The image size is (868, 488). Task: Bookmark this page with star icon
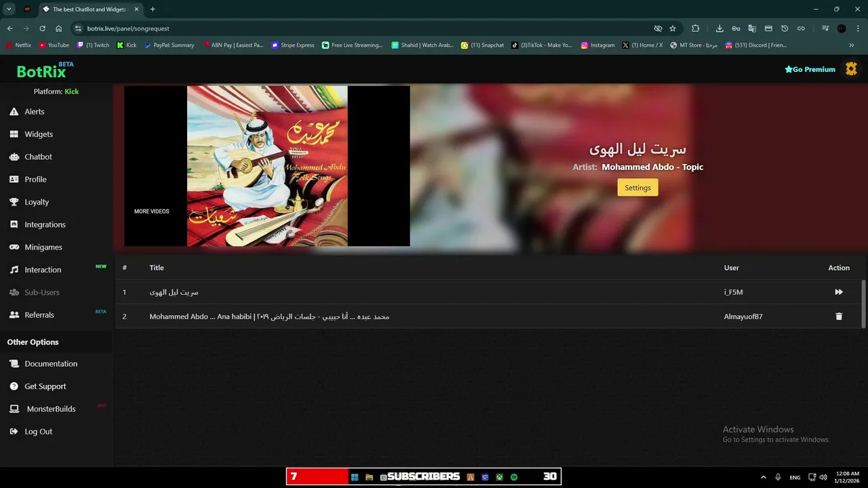coord(673,28)
